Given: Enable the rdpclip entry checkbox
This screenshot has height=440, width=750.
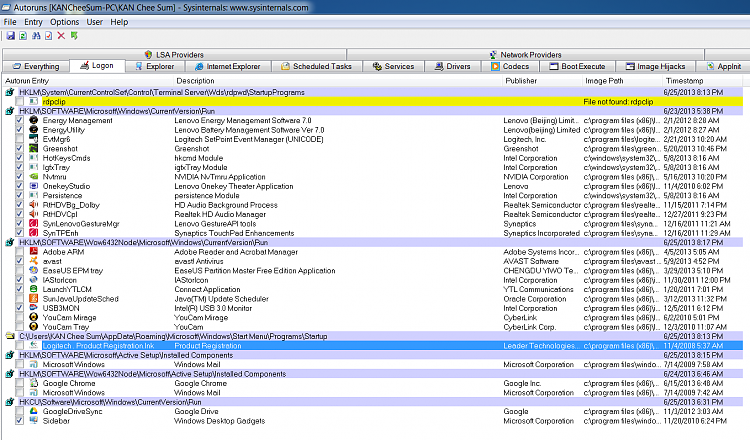Looking at the screenshot, I should click(20, 102).
